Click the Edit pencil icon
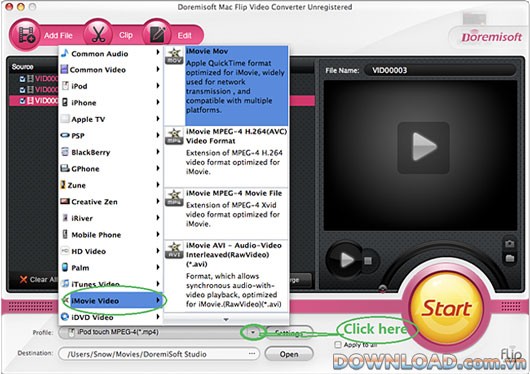This screenshot has height=374, width=530. (x=158, y=34)
